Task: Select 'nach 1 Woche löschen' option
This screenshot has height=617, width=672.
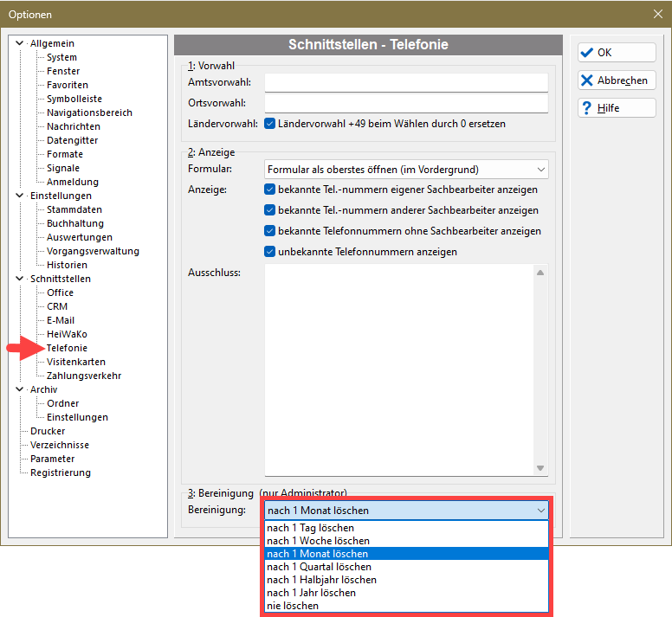Action: 406,541
